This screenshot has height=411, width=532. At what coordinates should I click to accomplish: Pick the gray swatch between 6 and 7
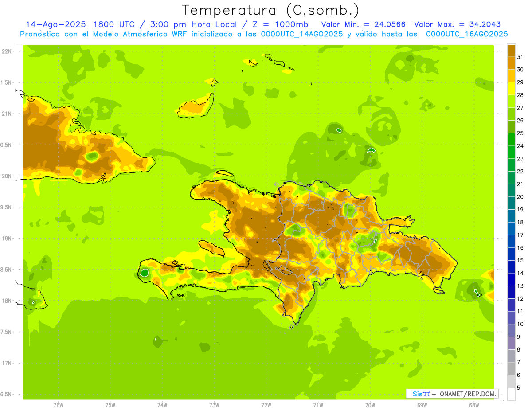(x=511, y=369)
